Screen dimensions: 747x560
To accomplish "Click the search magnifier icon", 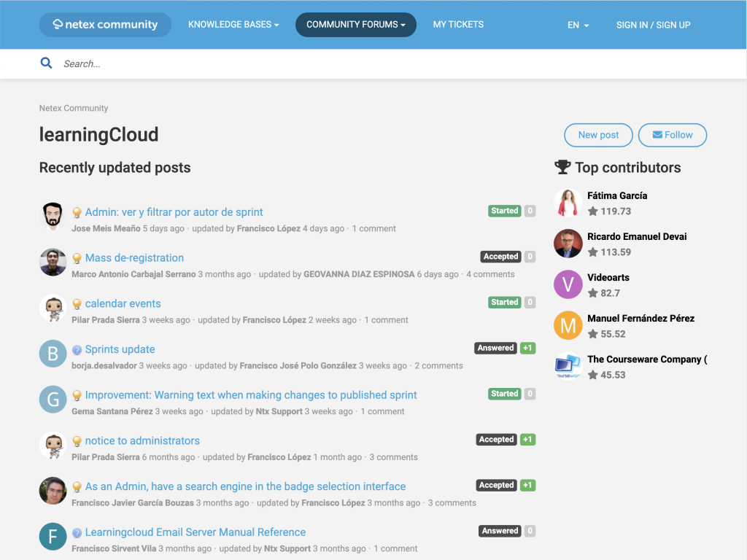I will pos(46,63).
